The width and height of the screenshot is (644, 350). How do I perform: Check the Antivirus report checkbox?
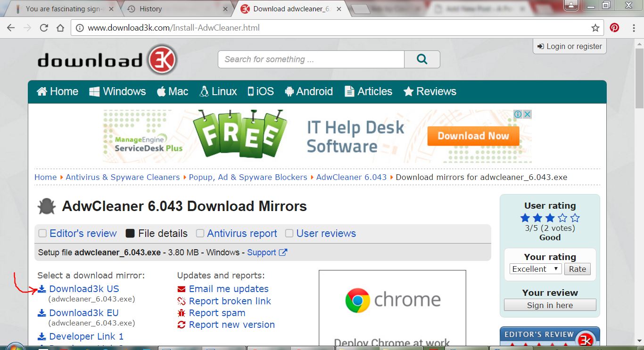click(x=200, y=233)
